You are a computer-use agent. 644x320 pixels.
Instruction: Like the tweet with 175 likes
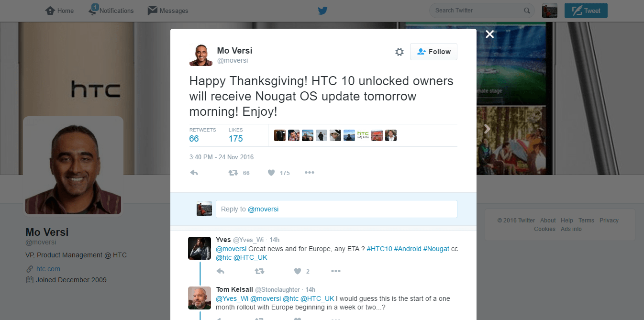[271, 173]
